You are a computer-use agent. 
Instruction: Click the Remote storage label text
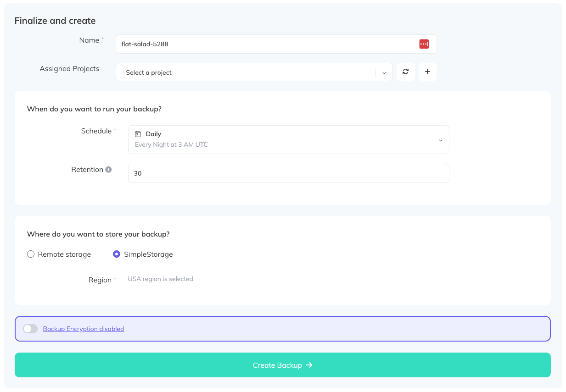pyautogui.click(x=64, y=254)
